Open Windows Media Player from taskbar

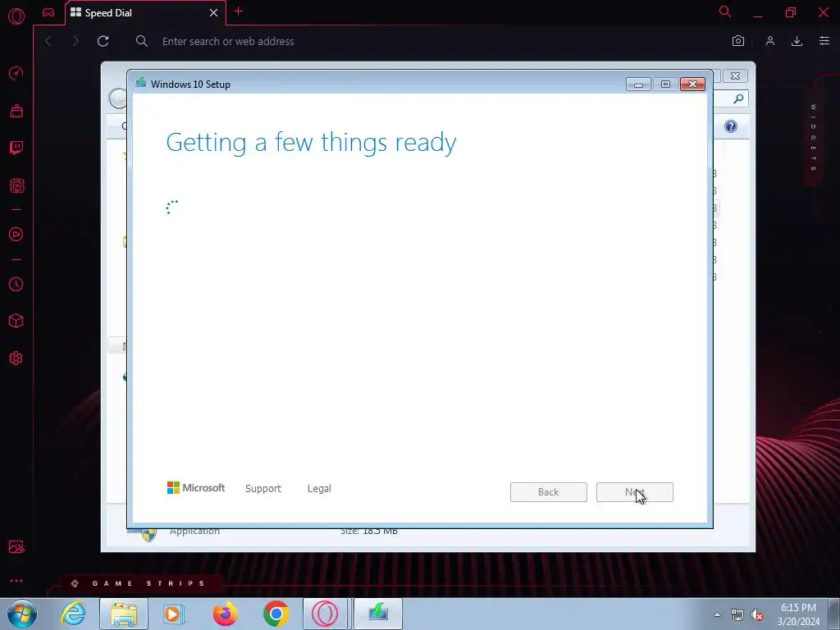[x=174, y=614]
